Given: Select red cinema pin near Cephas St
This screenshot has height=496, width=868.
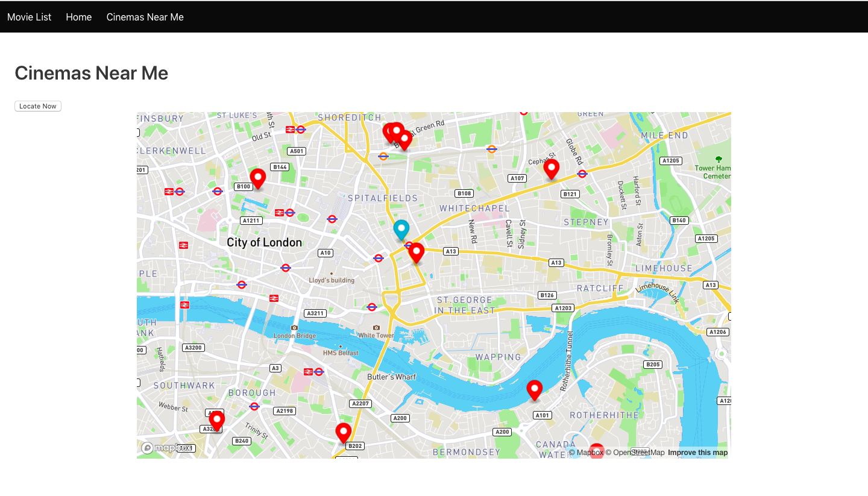Looking at the screenshot, I should (x=551, y=169).
